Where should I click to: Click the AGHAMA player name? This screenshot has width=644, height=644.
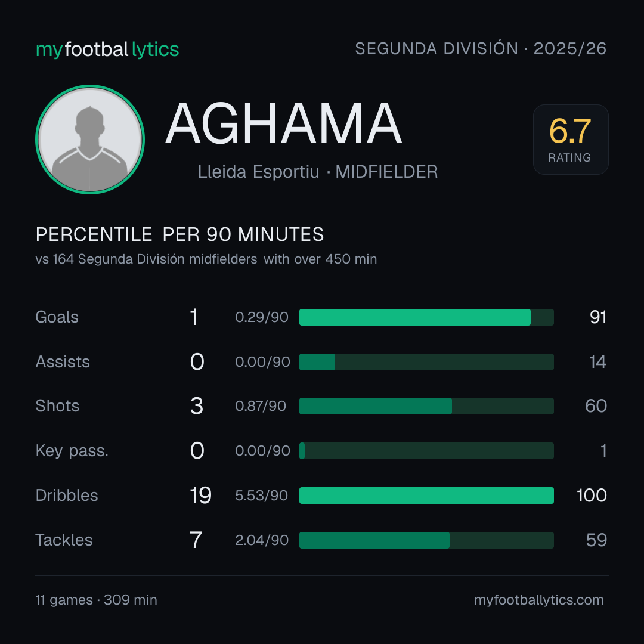pyautogui.click(x=283, y=123)
